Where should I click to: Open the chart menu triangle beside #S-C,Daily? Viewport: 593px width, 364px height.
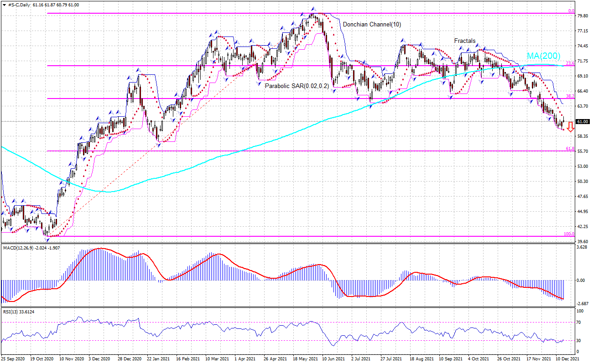pyautogui.click(x=4, y=5)
